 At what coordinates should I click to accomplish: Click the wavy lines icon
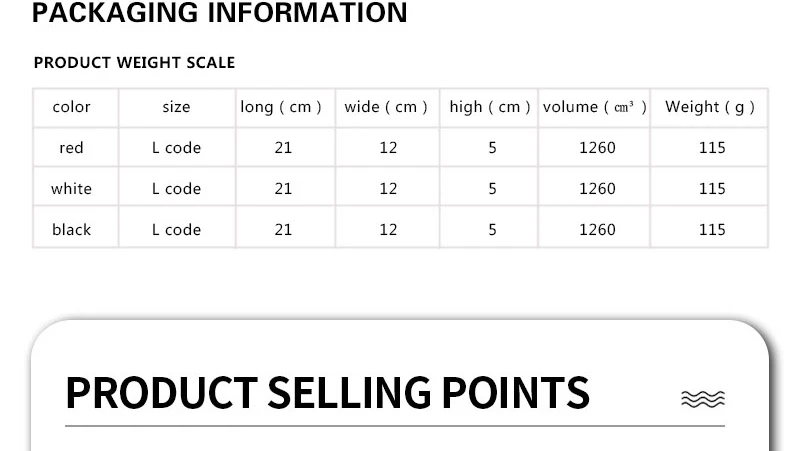pos(703,399)
